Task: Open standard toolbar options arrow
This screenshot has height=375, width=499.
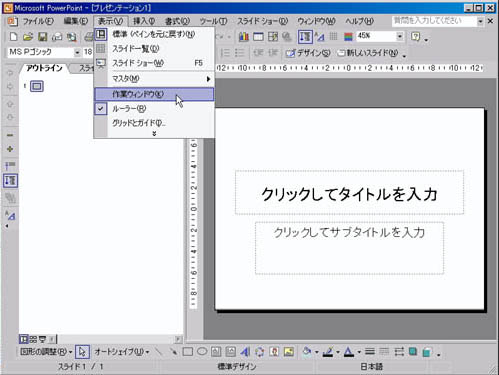Action: pyautogui.click(x=426, y=40)
